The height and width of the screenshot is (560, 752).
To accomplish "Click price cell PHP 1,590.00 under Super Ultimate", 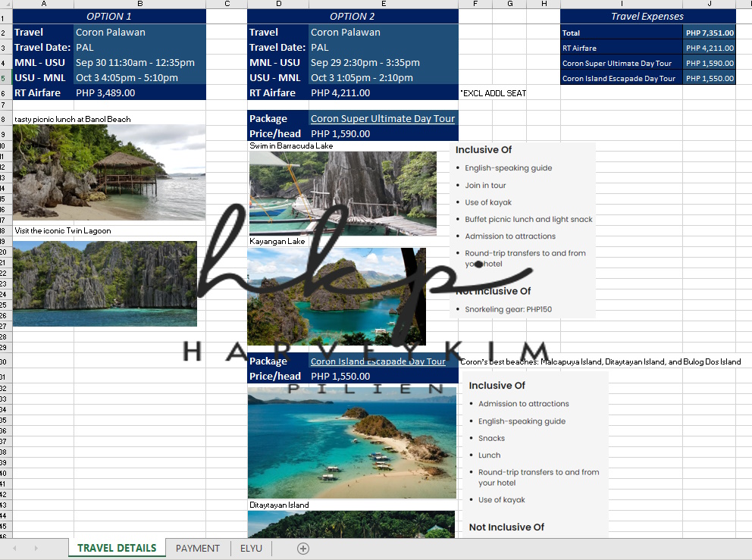I will pos(384,134).
